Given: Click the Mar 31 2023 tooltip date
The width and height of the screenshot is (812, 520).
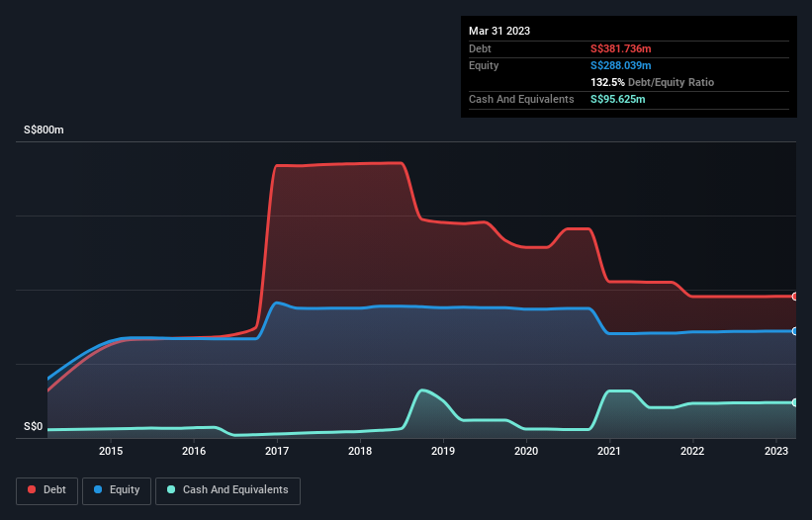Looking at the screenshot, I should 499,31.
